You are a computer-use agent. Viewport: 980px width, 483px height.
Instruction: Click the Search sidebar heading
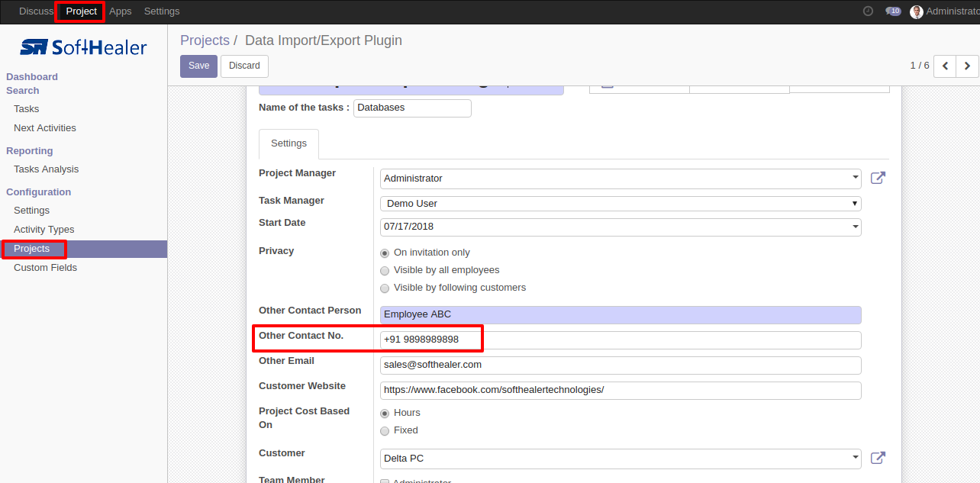23,91
